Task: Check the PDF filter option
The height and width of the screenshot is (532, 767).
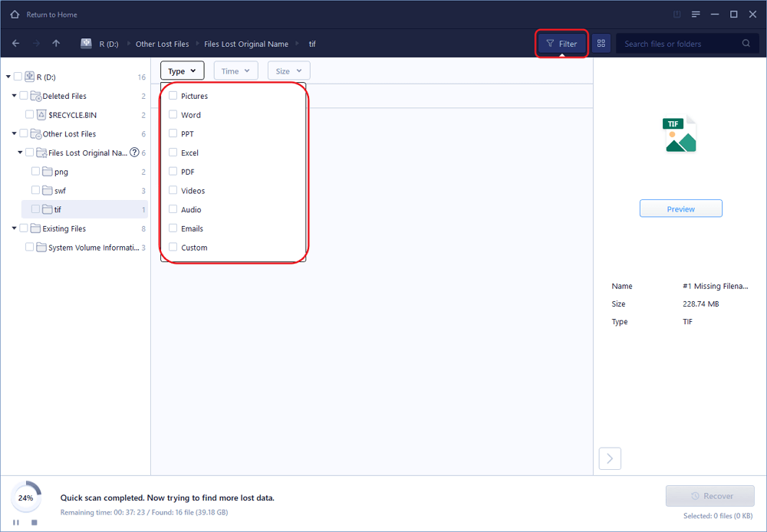Action: 173,171
